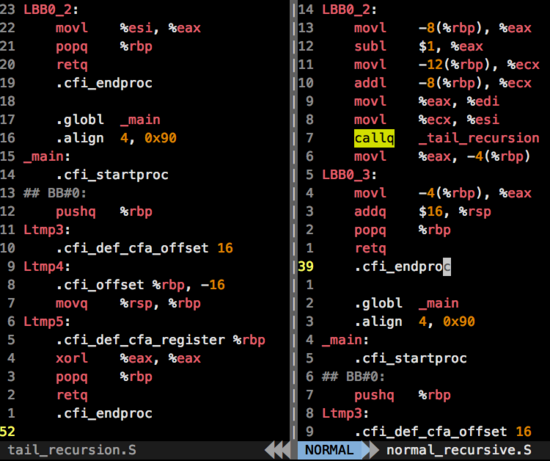Click the xorl %eax, %eax instruction
Viewport: 550px width, 461px height.
coord(128,358)
